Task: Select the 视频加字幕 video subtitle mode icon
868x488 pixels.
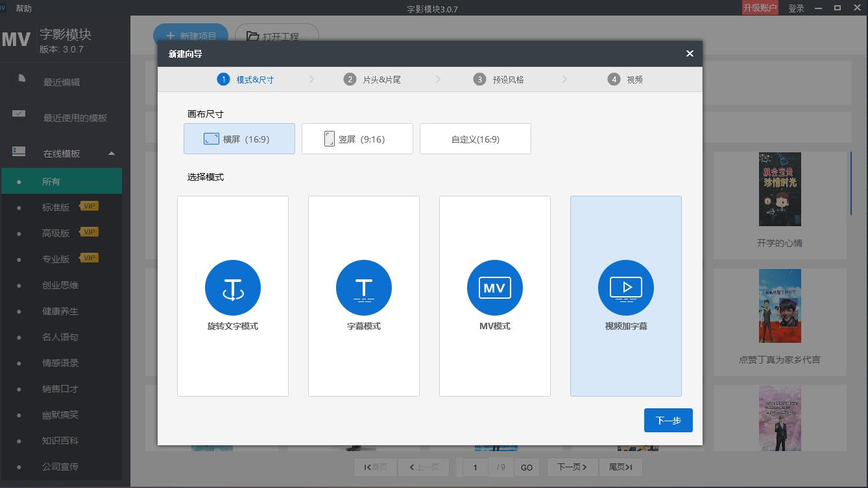Action: pyautogui.click(x=625, y=287)
